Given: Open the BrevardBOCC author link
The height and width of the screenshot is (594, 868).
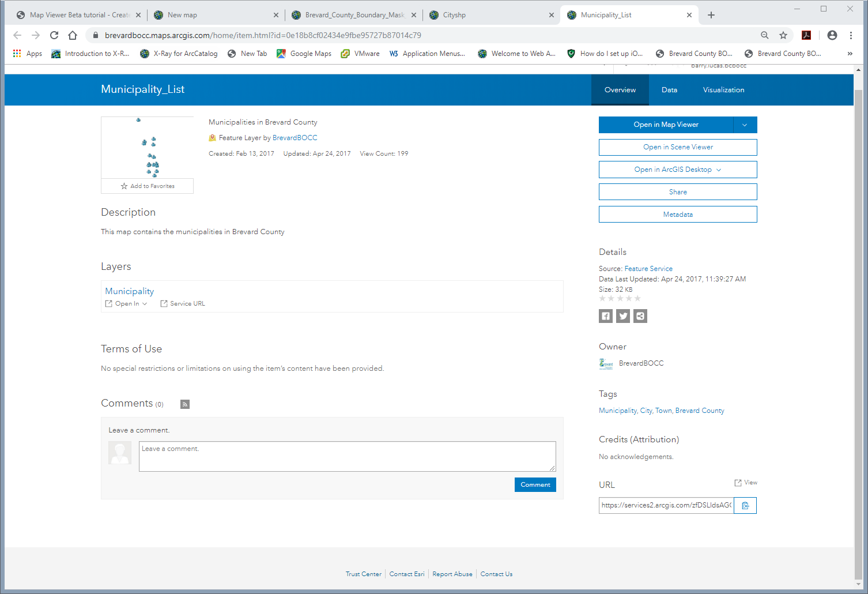Looking at the screenshot, I should point(295,138).
